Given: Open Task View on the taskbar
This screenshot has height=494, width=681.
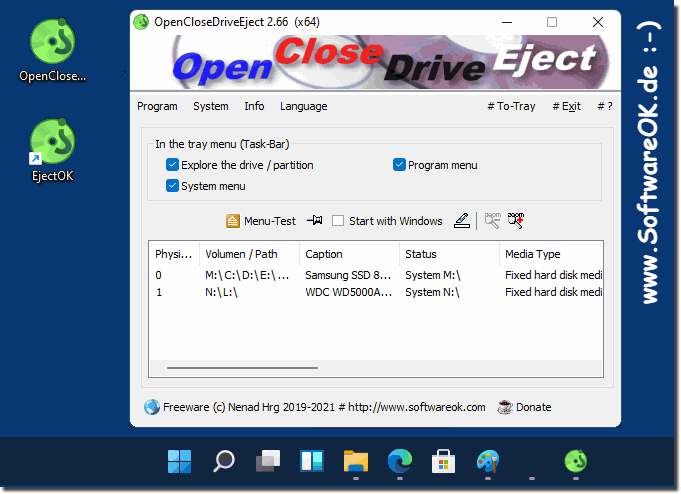Looking at the screenshot, I should point(268,461).
